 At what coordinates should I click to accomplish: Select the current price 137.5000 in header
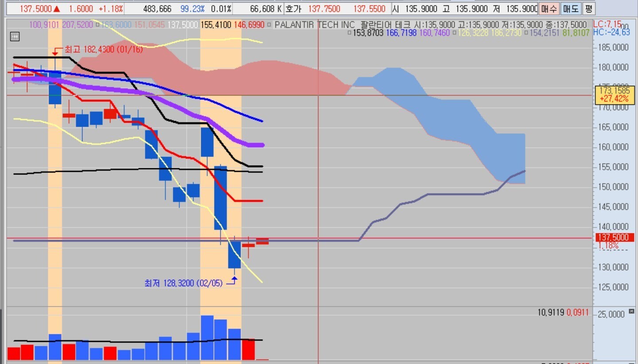pyautogui.click(x=36, y=9)
